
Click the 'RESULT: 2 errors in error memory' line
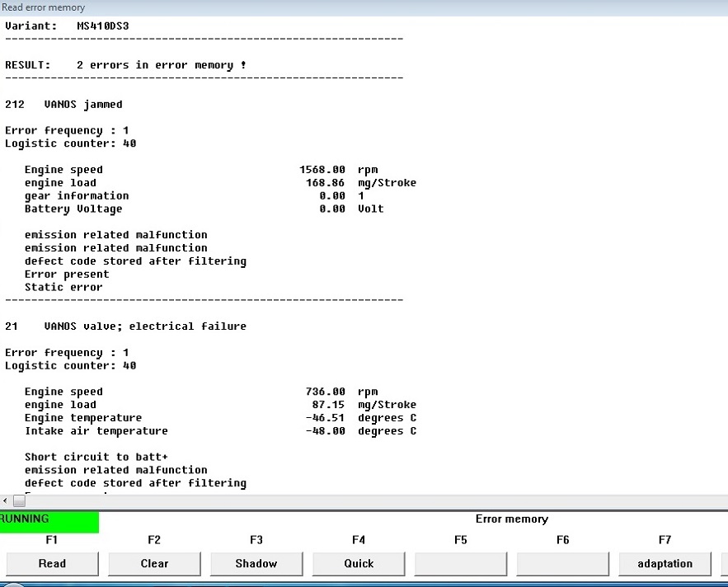[x=125, y=65]
